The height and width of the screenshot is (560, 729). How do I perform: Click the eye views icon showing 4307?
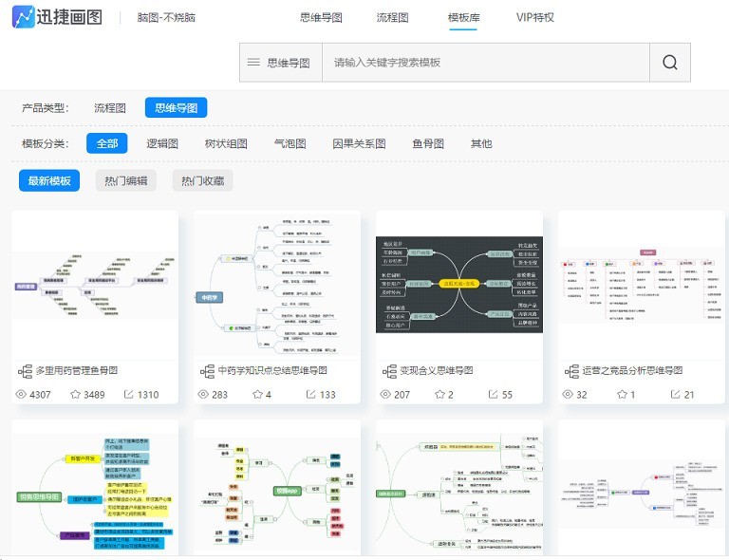pyautogui.click(x=21, y=394)
